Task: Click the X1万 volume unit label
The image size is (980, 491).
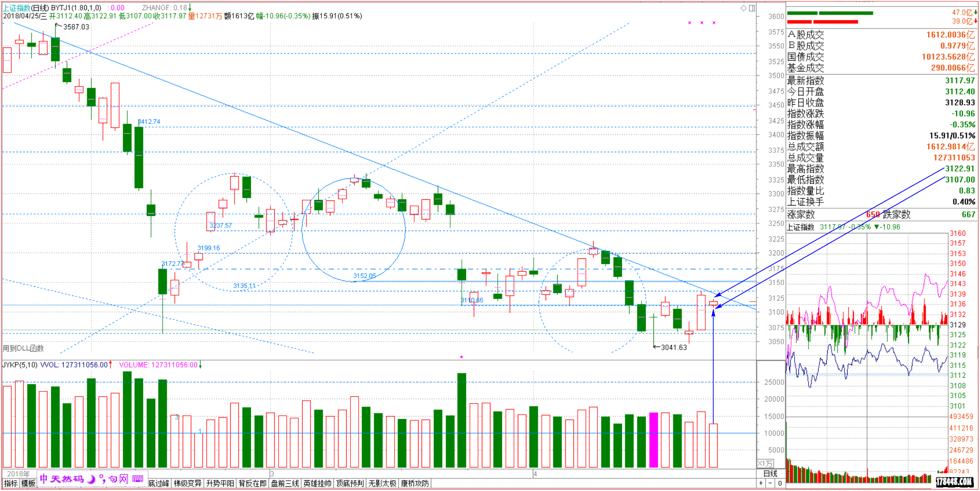Action: tap(765, 464)
